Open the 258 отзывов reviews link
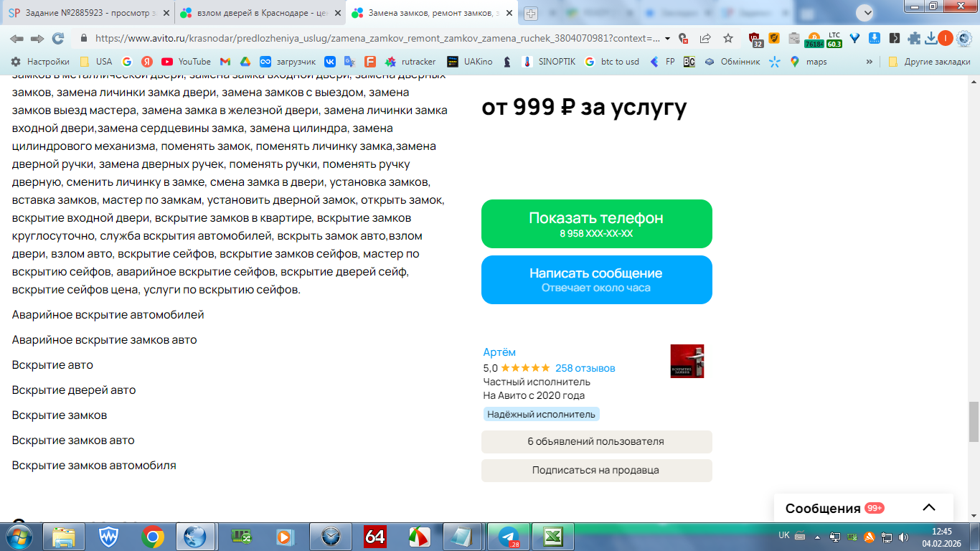Image resolution: width=980 pixels, height=551 pixels. coord(585,368)
